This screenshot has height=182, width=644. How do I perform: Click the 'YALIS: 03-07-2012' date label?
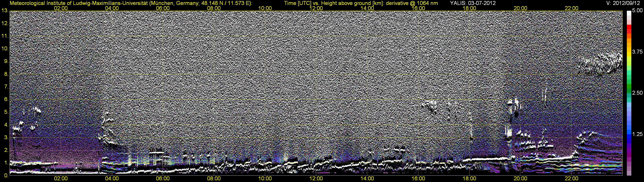(x=473, y=3)
